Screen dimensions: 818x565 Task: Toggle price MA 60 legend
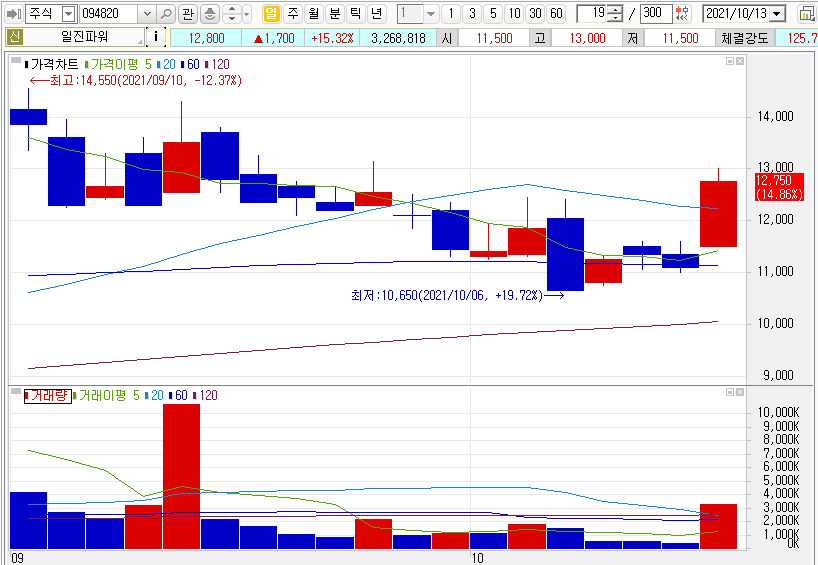pos(190,64)
